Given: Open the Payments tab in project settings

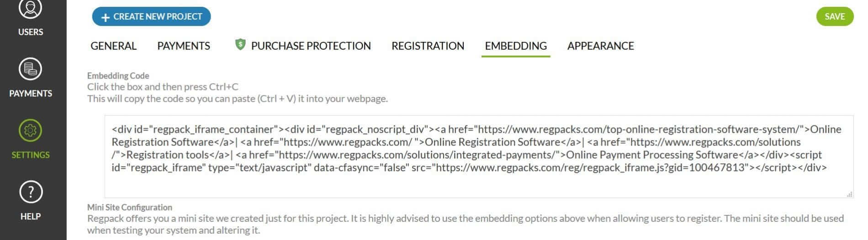Looking at the screenshot, I should 184,46.
